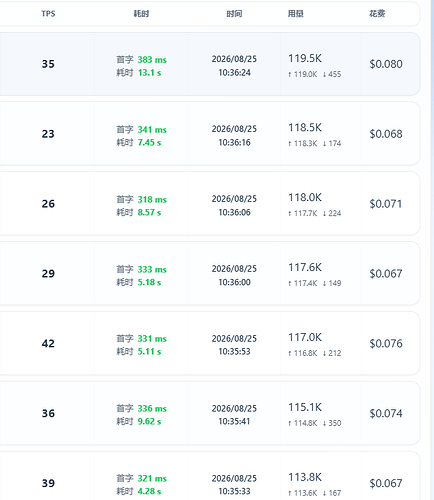The width and height of the screenshot is (434, 500).
Task: Click the TPS column header
Action: tap(48, 14)
